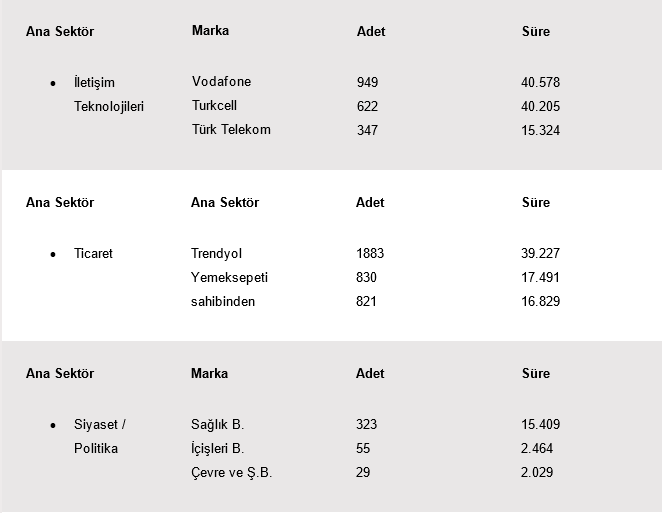Screen dimensions: 662x513
Task: Click the Türk Telekom row label
Action: pos(231,129)
